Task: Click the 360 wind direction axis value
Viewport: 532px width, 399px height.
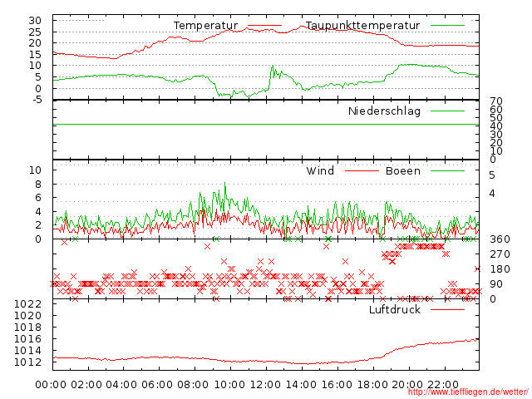Action: tap(500, 239)
